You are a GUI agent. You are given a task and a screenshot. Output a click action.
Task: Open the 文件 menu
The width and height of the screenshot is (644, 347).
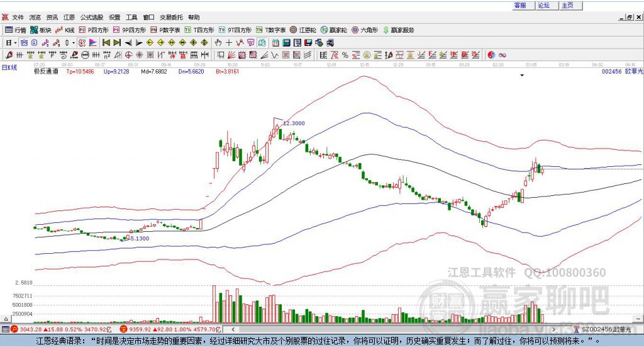pyautogui.click(x=18, y=17)
